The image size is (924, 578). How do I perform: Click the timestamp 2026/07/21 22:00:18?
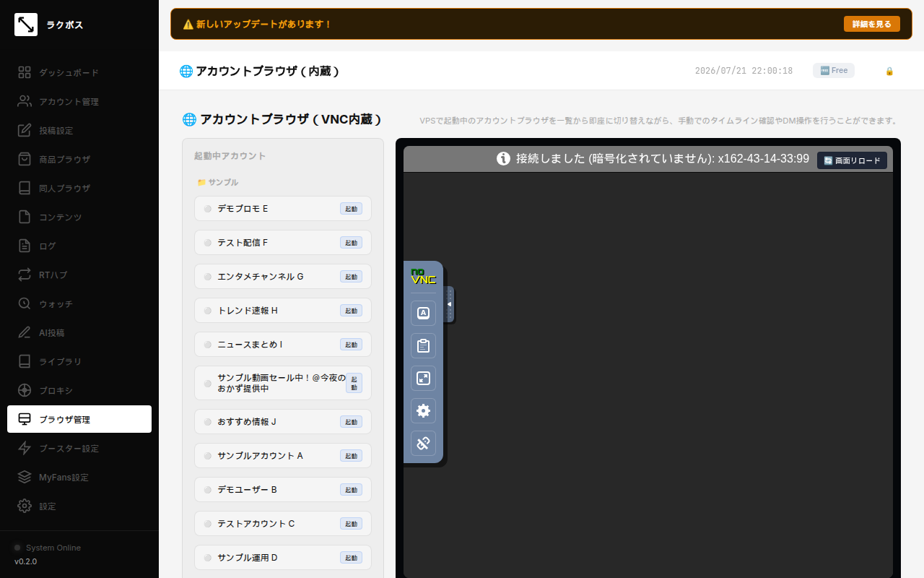744,71
